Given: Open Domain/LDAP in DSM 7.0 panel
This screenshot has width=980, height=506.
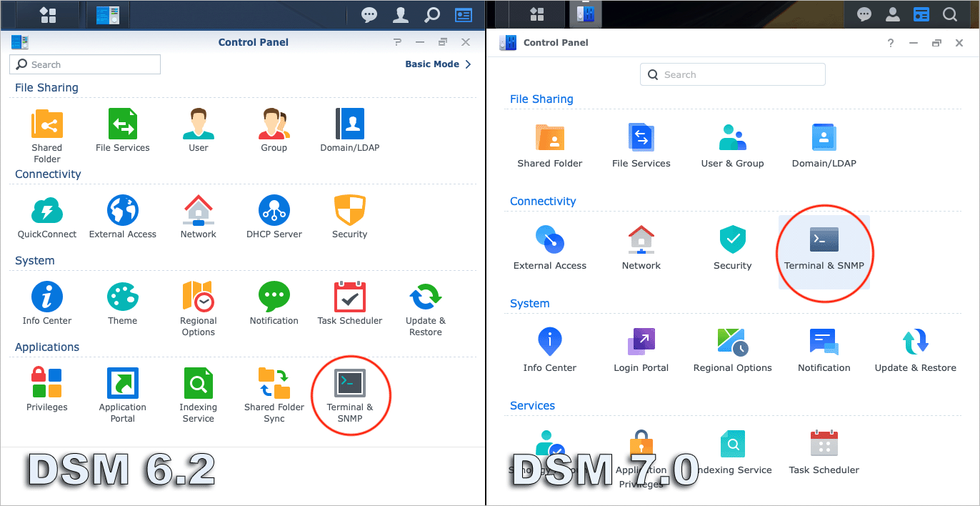Looking at the screenshot, I should click(x=824, y=146).
